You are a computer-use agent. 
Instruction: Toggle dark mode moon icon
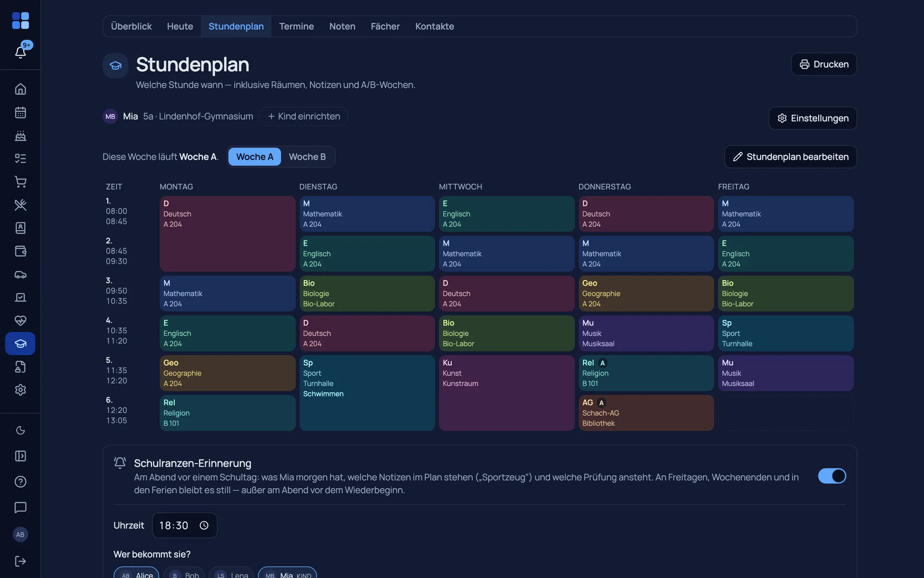tap(20, 430)
